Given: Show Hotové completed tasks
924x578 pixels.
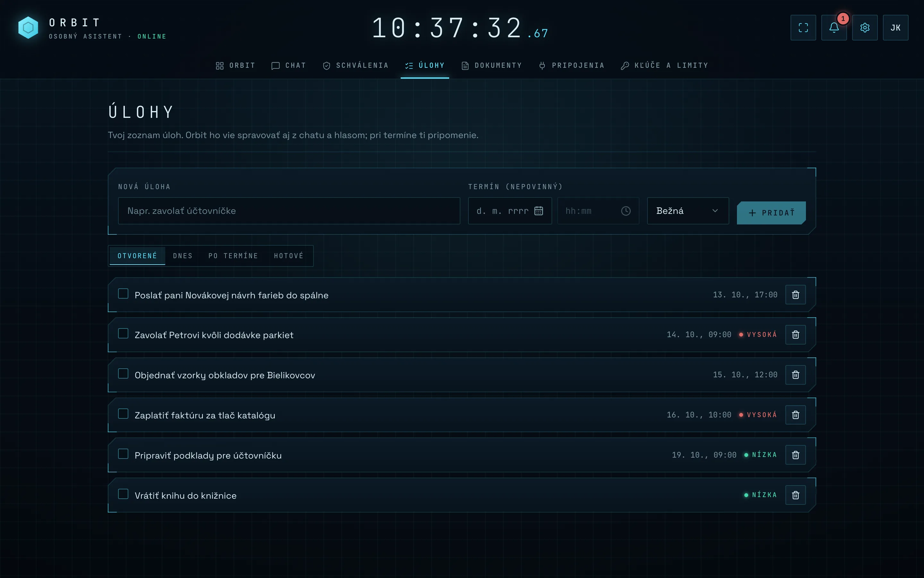Looking at the screenshot, I should (x=289, y=256).
